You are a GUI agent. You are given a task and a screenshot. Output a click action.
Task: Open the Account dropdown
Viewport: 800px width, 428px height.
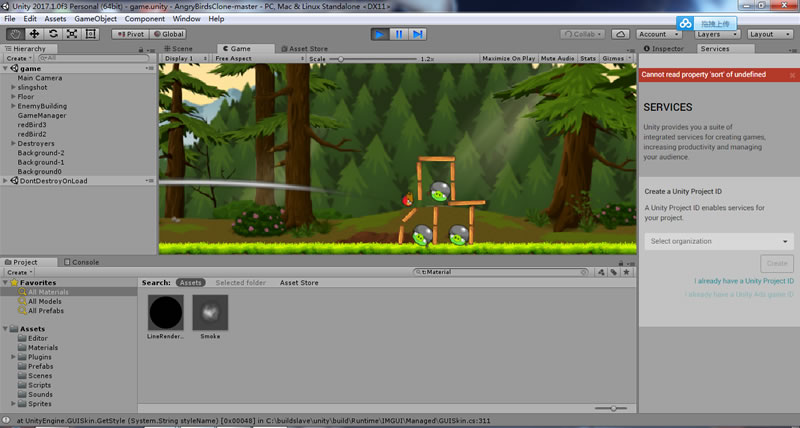[659, 34]
